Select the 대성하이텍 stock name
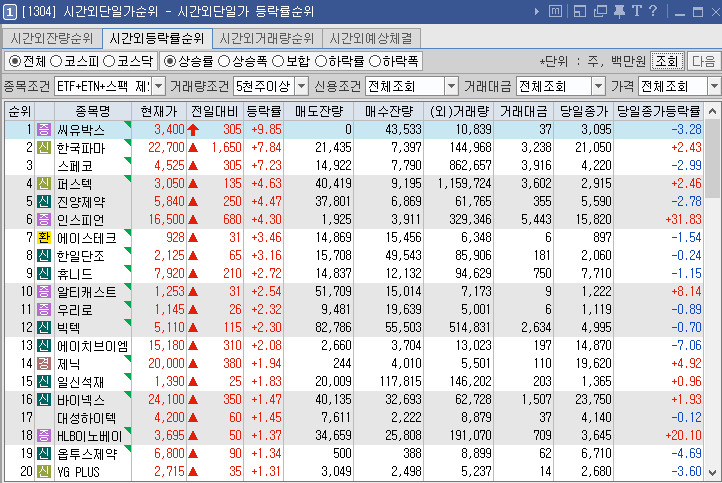This screenshot has height=483, width=722. coord(87,418)
